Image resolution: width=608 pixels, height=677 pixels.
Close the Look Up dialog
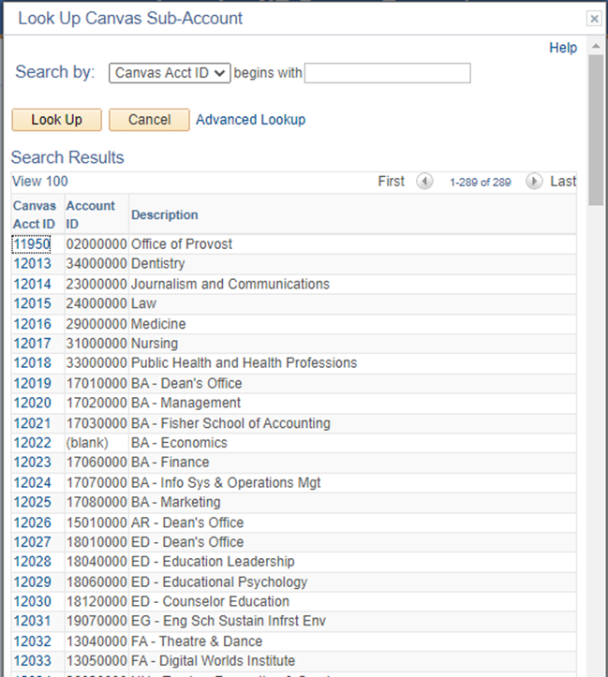click(x=593, y=19)
